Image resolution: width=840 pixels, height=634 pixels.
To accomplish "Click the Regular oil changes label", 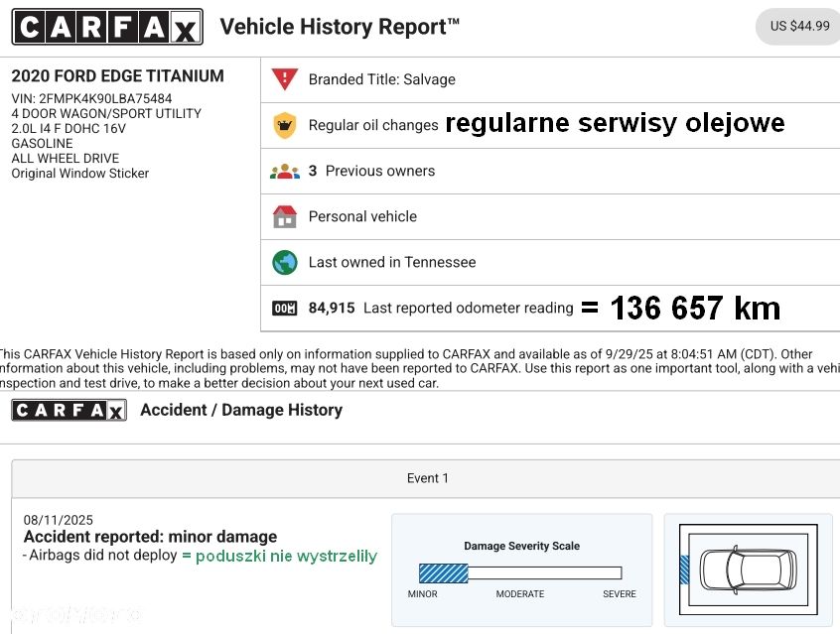I will tap(373, 125).
